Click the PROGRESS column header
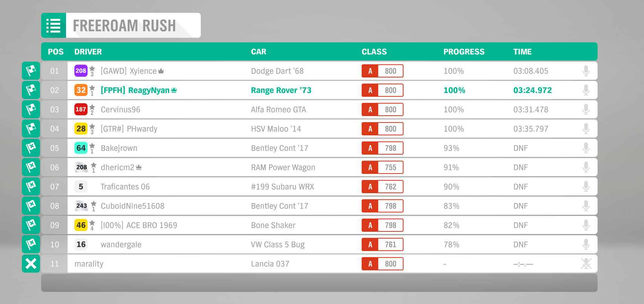 pyautogui.click(x=464, y=52)
